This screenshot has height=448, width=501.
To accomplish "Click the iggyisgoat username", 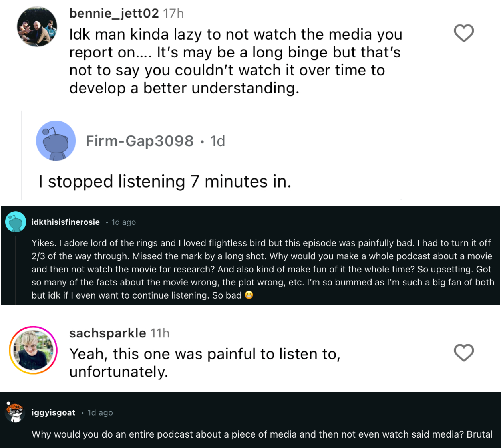I will coord(53,412).
